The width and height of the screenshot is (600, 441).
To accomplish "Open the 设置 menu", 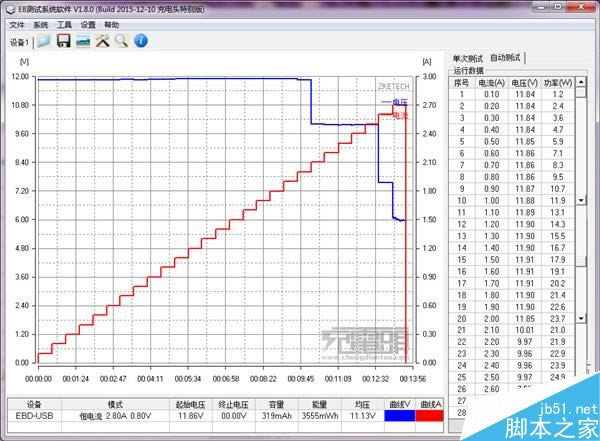I will 88,24.
